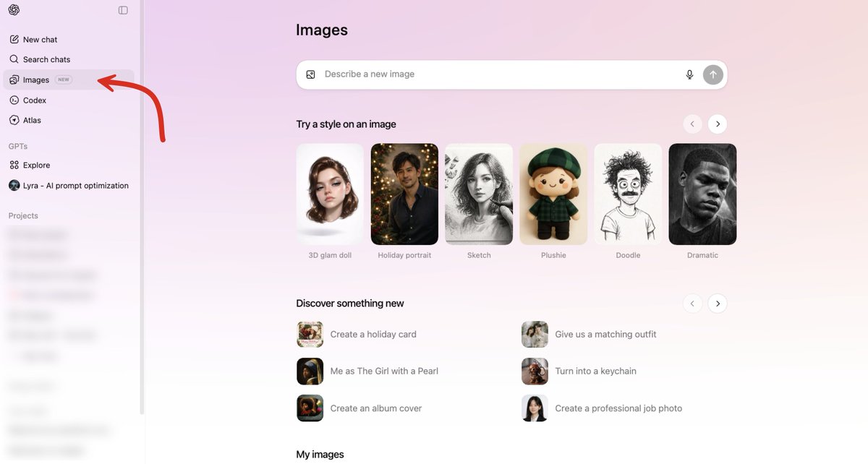This screenshot has height=464, width=868.
Task: Click the Atlas compass icon
Action: [14, 120]
